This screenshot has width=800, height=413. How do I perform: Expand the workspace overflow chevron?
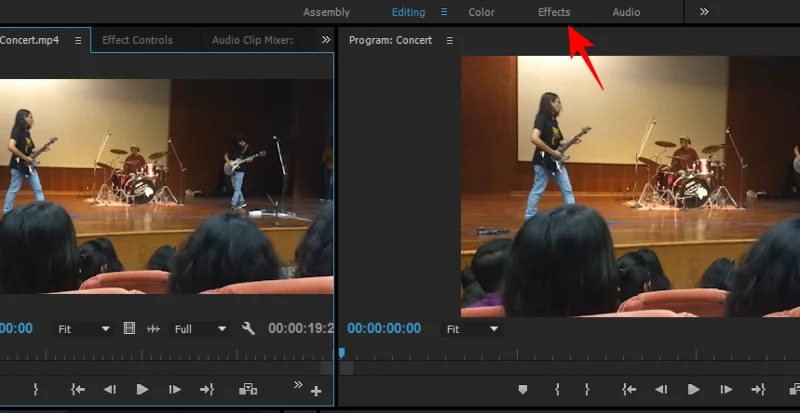pos(704,12)
